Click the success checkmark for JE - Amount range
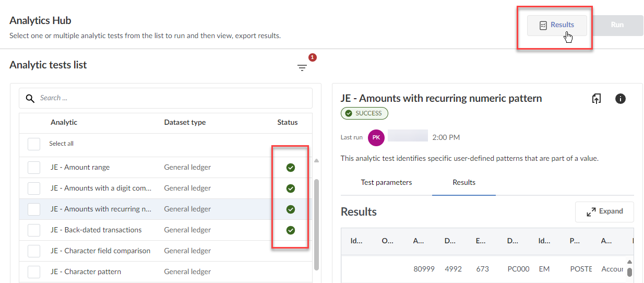644x283 pixels. pos(291,168)
